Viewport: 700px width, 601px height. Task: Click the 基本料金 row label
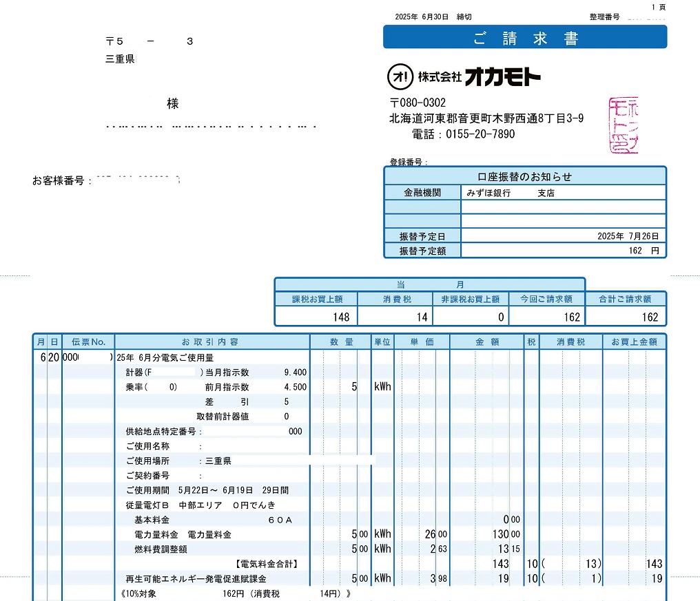tap(152, 520)
